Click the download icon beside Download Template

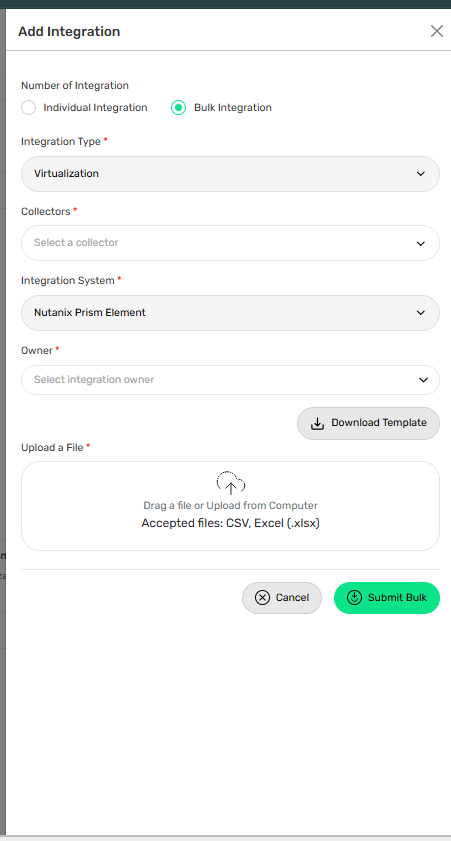pyautogui.click(x=317, y=424)
